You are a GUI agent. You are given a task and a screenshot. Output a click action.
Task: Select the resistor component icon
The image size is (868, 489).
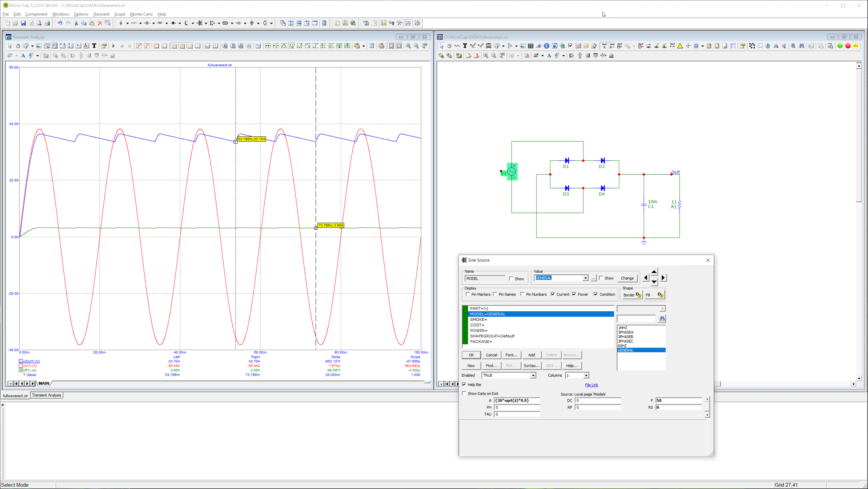[134, 23]
